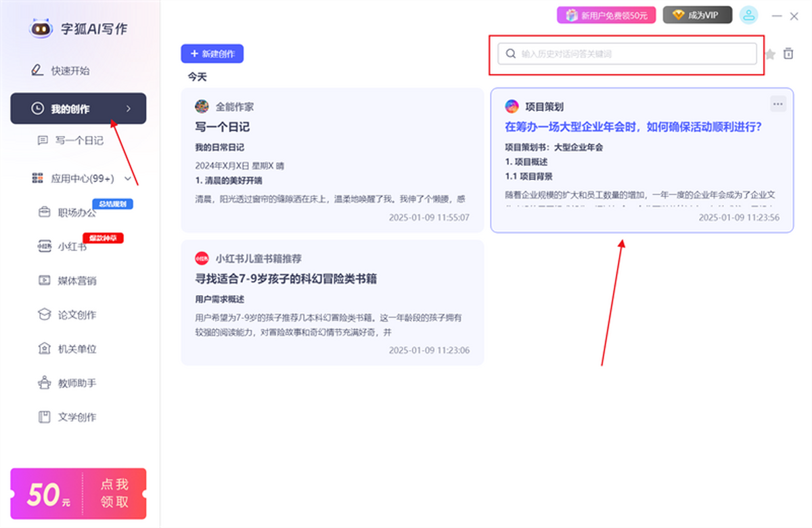The height and width of the screenshot is (528, 812).
Task: Click the 小红书儿童书籍推荐 red icon
Action: pyautogui.click(x=202, y=258)
